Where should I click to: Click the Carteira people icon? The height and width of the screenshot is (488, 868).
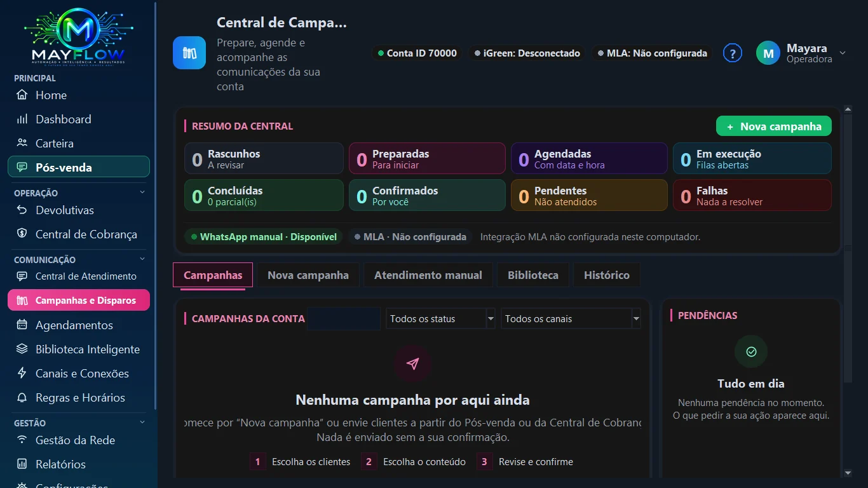tap(22, 144)
